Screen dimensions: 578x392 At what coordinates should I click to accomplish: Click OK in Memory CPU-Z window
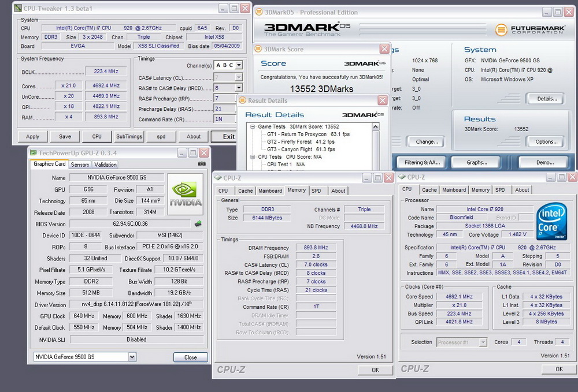[375, 370]
